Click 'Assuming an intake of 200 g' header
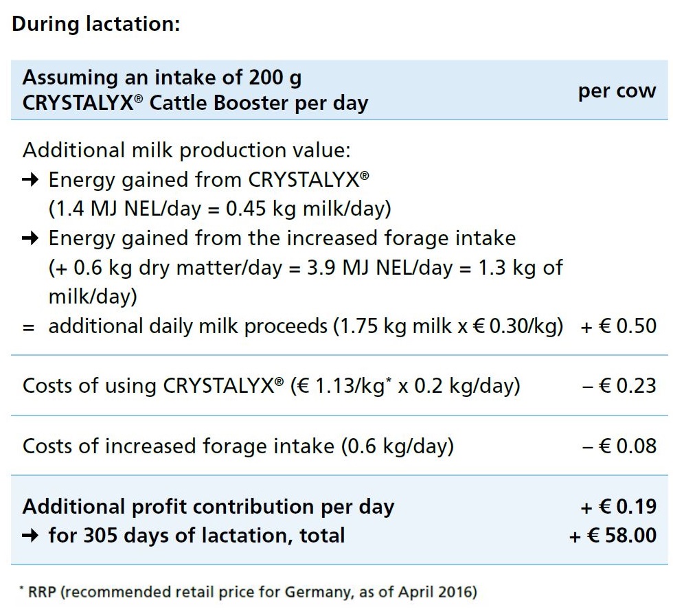This screenshot has height=616, width=673. tap(162, 78)
